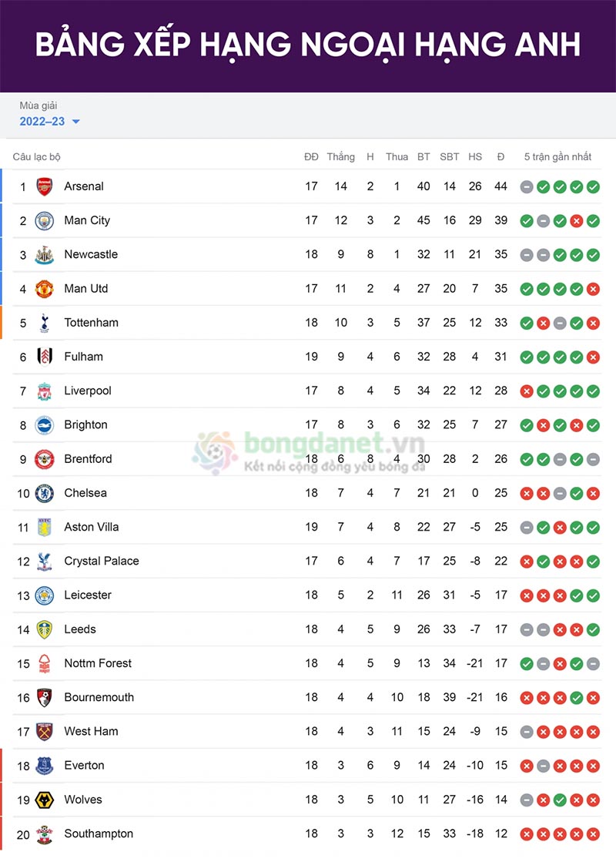Click the dropdown arrow beside 2022–23
The height and width of the screenshot is (862, 616).
click(76, 122)
